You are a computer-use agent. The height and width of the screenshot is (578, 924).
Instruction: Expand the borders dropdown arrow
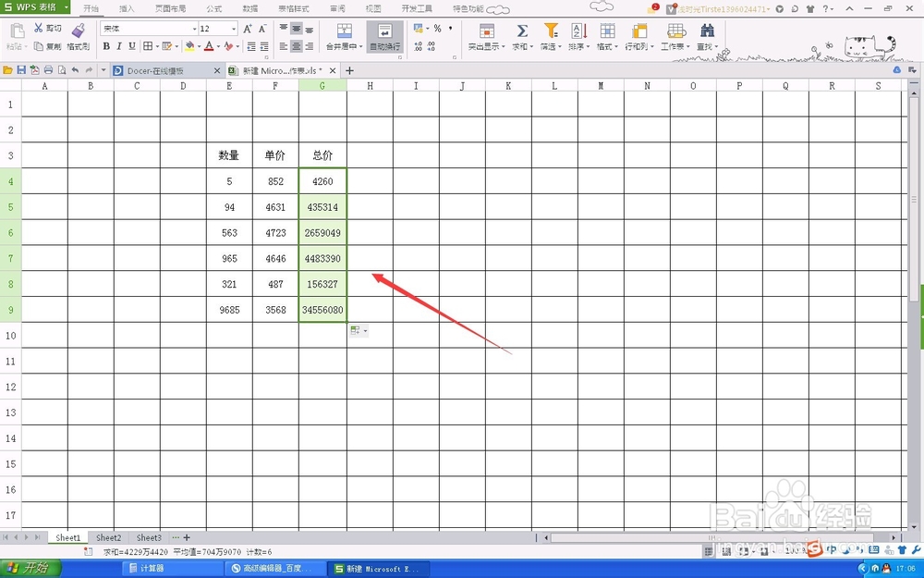(157, 46)
